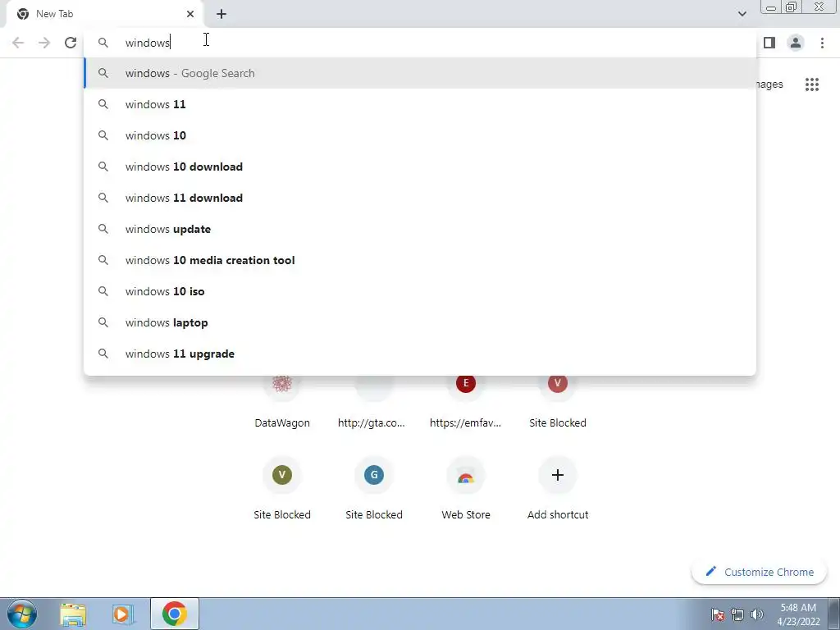Screen dimensions: 840x630
Task: Open Action Center flag tray icon
Action: 718,614
